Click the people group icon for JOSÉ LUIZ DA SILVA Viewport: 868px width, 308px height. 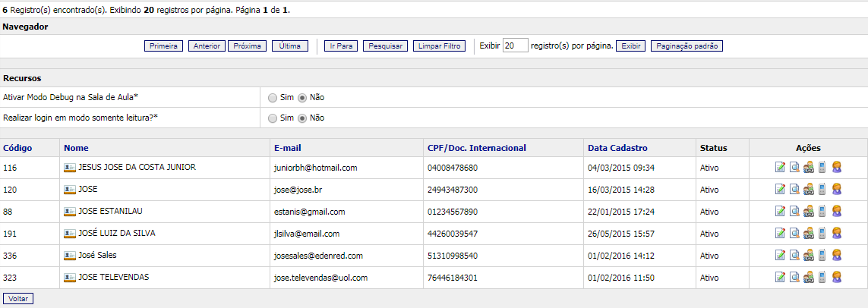tap(809, 234)
